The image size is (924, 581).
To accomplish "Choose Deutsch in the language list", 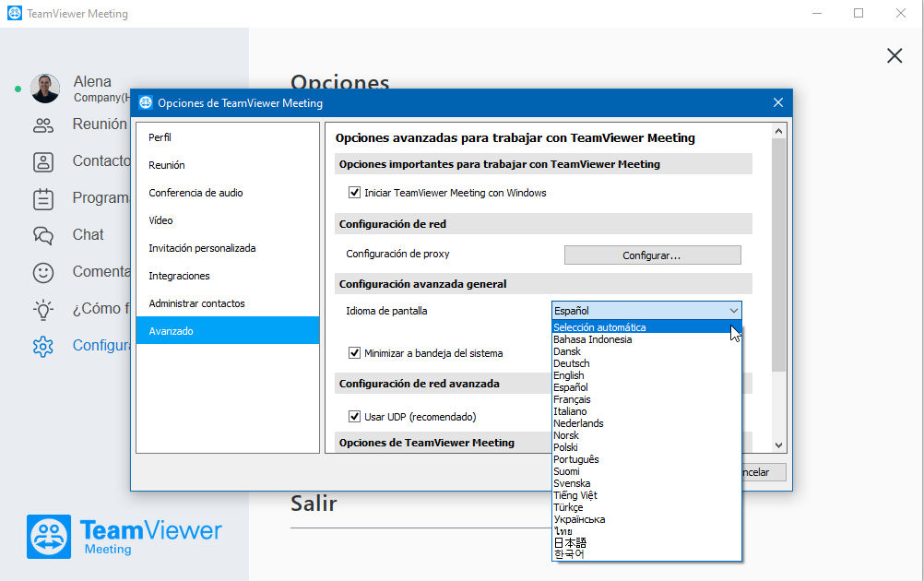I will click(646, 363).
